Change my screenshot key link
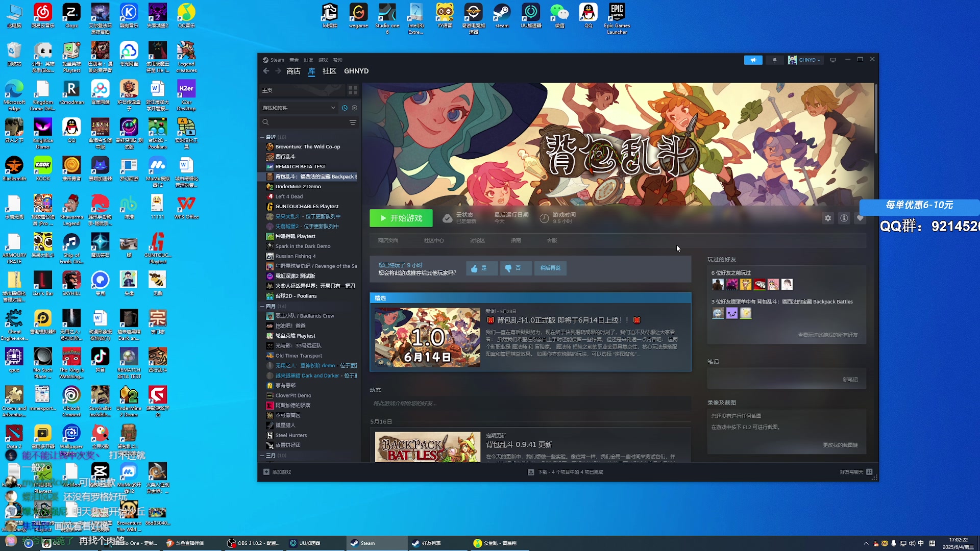This screenshot has height=551, width=980. click(840, 445)
